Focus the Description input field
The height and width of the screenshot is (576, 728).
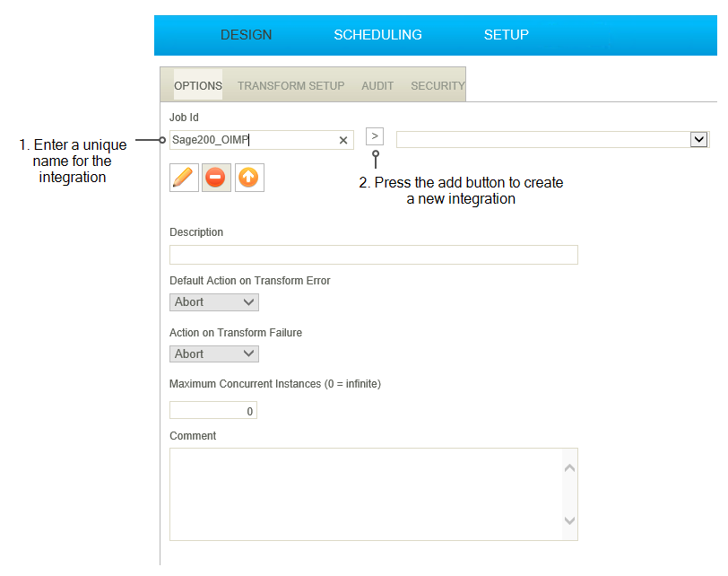373,255
